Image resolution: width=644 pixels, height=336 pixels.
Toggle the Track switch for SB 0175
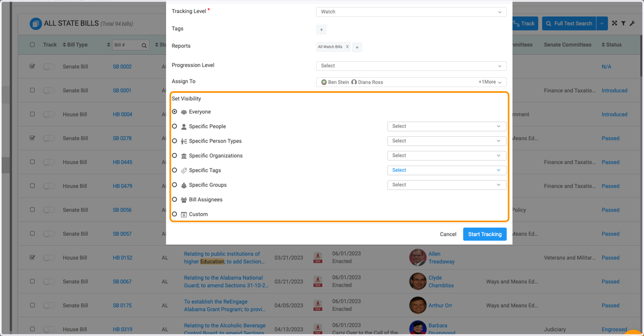(49, 305)
